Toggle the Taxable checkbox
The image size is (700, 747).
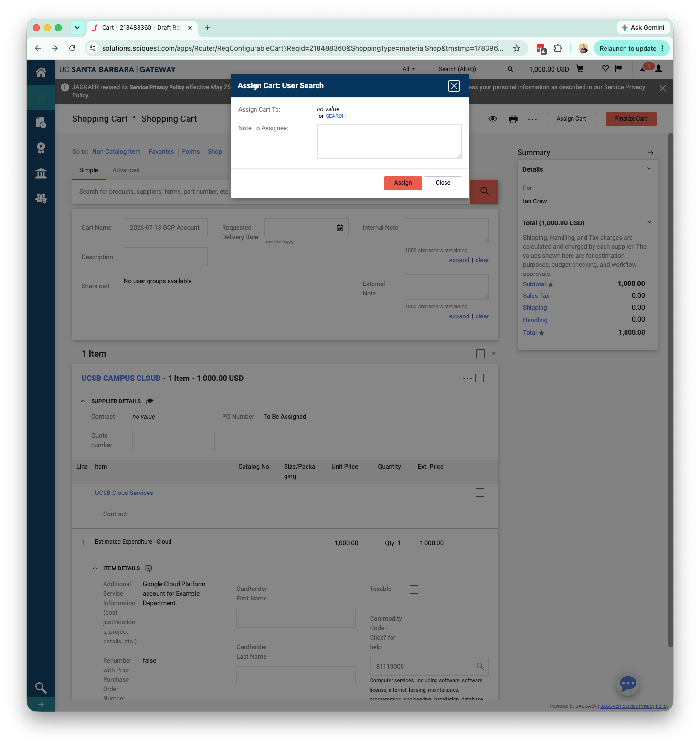[414, 589]
